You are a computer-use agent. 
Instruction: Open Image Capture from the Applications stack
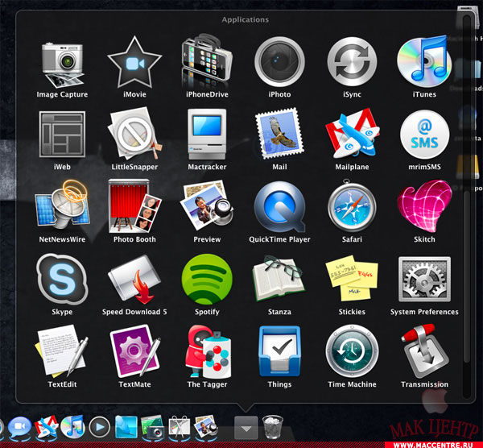coord(62,65)
